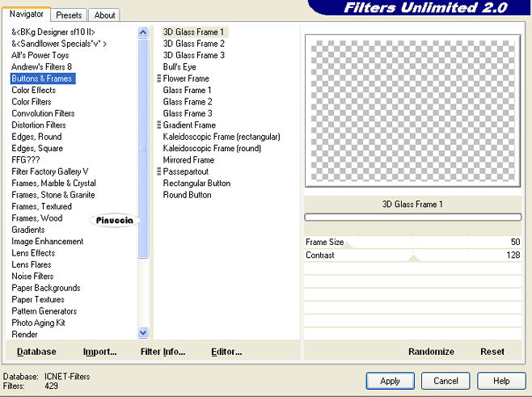
Task: Click the category list scroll-up arrow
Action: [143, 32]
